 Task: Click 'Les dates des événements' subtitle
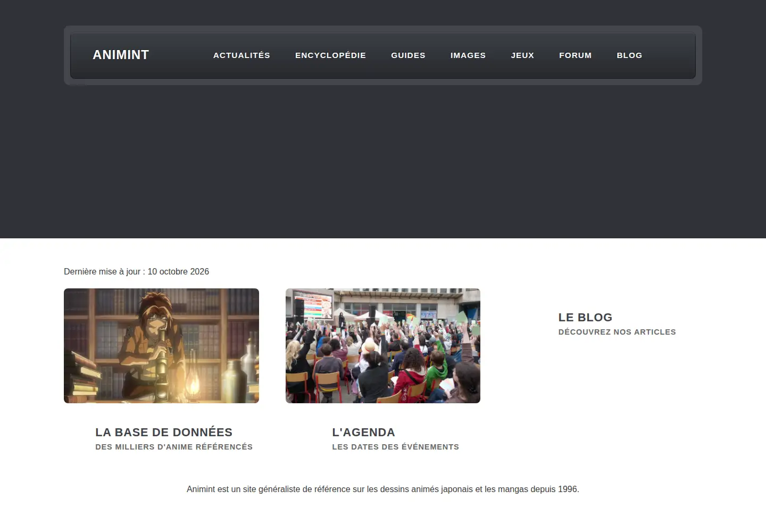click(x=395, y=447)
